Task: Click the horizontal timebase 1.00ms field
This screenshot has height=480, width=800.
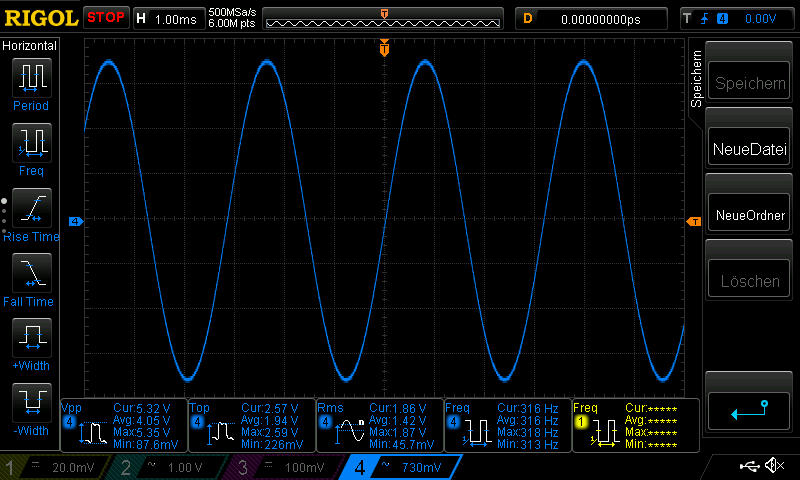Action: click(x=168, y=19)
